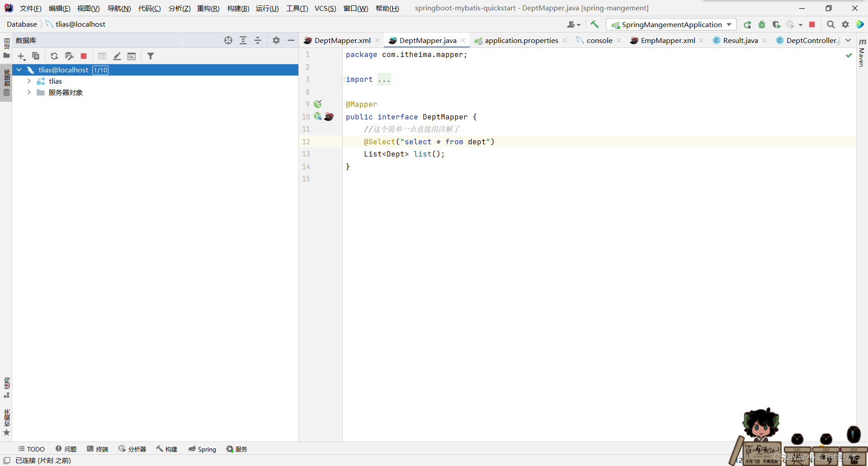Refresh the database tree
The height and width of the screenshot is (466, 868).
coord(54,56)
